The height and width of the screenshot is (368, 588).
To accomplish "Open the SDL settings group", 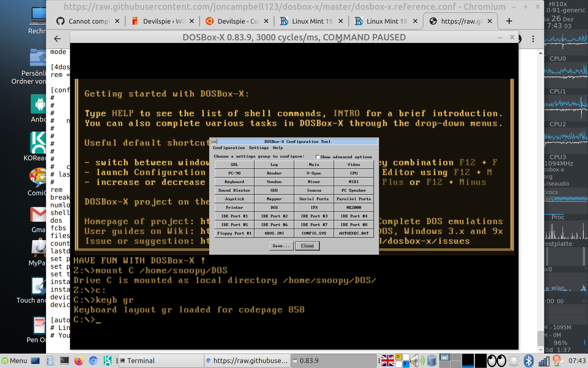I will coord(234,165).
